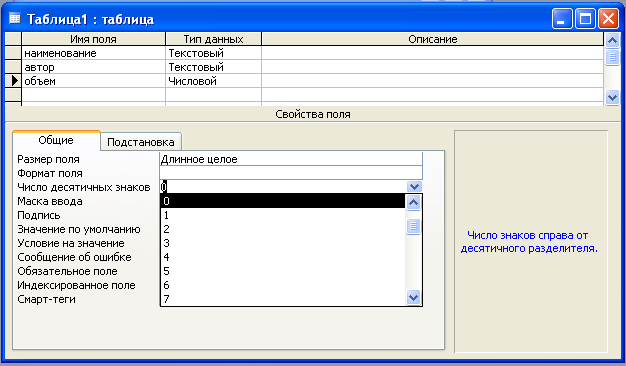Select the наименование field name cell
The image size is (626, 366).
click(93, 53)
